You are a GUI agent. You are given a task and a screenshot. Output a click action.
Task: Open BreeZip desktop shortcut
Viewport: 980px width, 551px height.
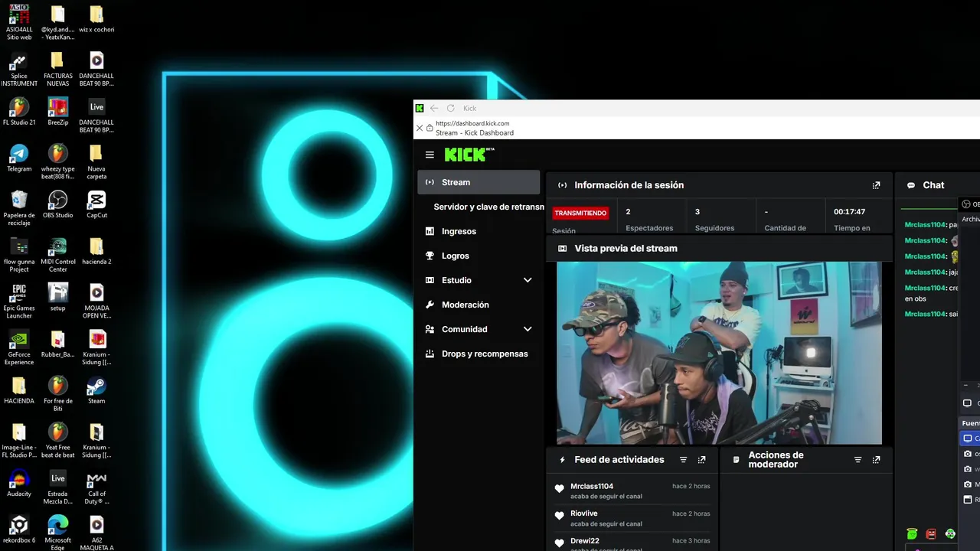[x=57, y=112]
